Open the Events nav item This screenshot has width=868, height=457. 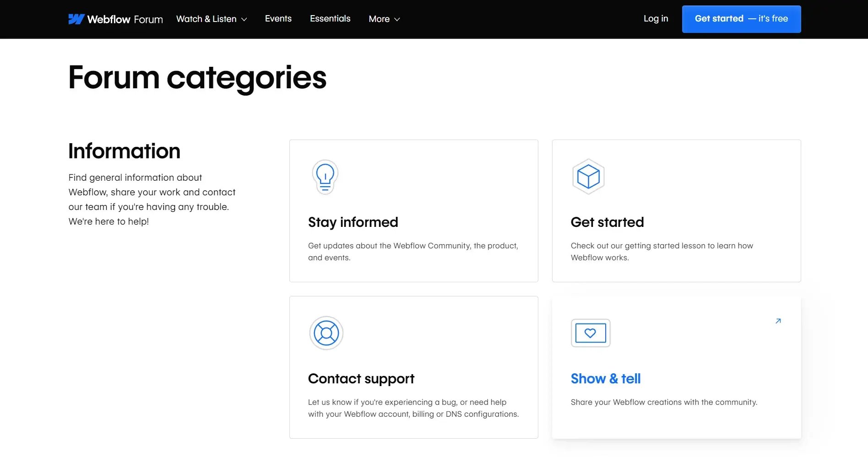pyautogui.click(x=278, y=19)
